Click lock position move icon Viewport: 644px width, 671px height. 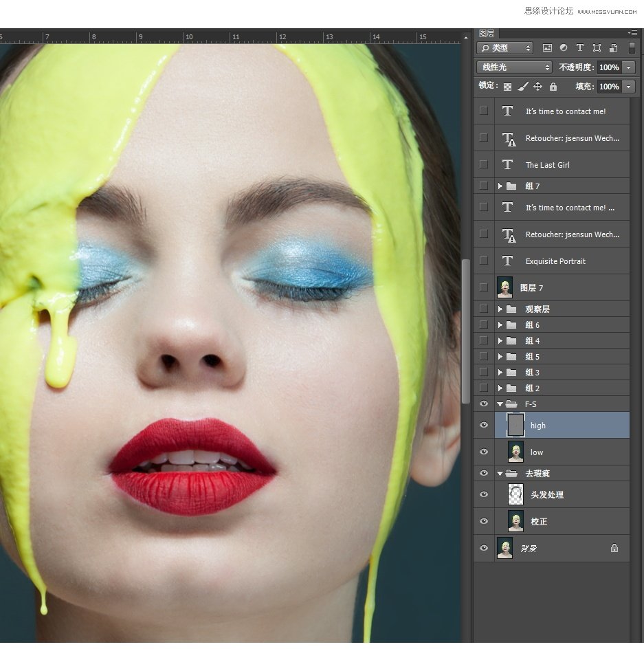[537, 87]
